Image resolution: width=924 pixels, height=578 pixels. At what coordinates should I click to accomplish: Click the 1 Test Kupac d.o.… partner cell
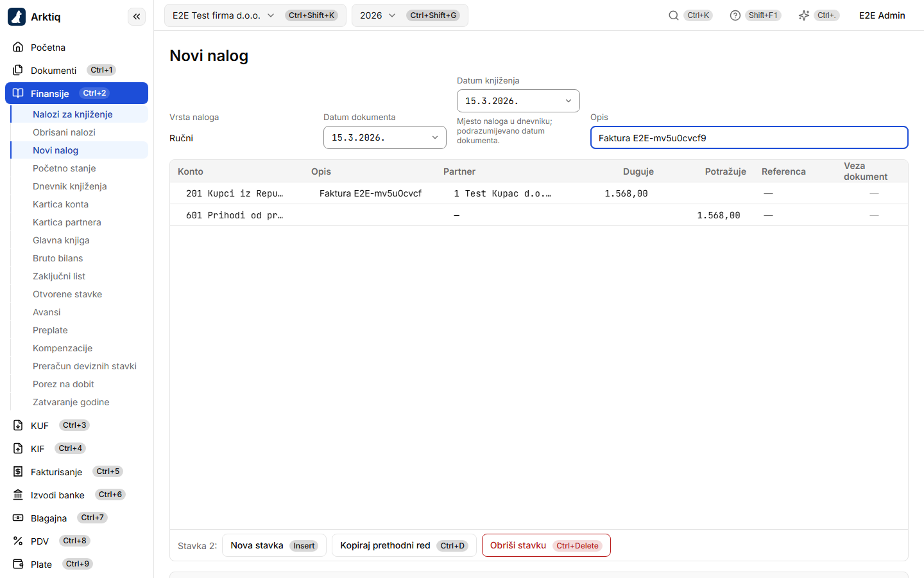502,193
